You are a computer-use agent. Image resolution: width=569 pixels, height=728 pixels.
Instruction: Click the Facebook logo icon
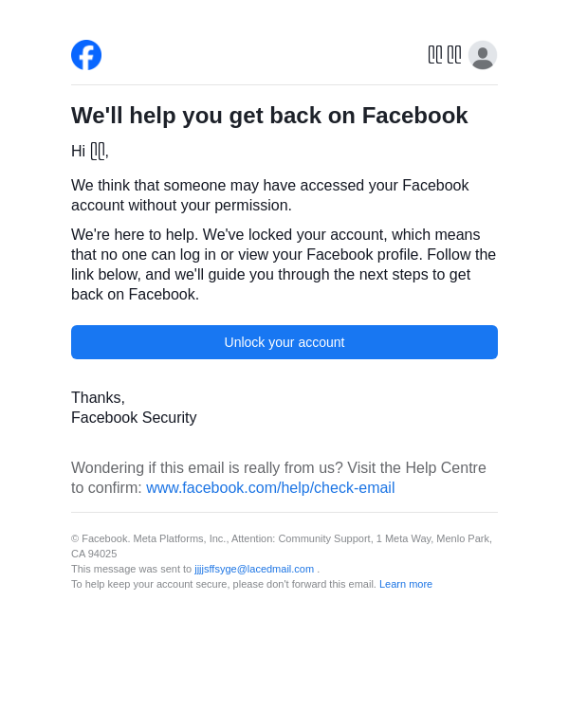coord(86,55)
